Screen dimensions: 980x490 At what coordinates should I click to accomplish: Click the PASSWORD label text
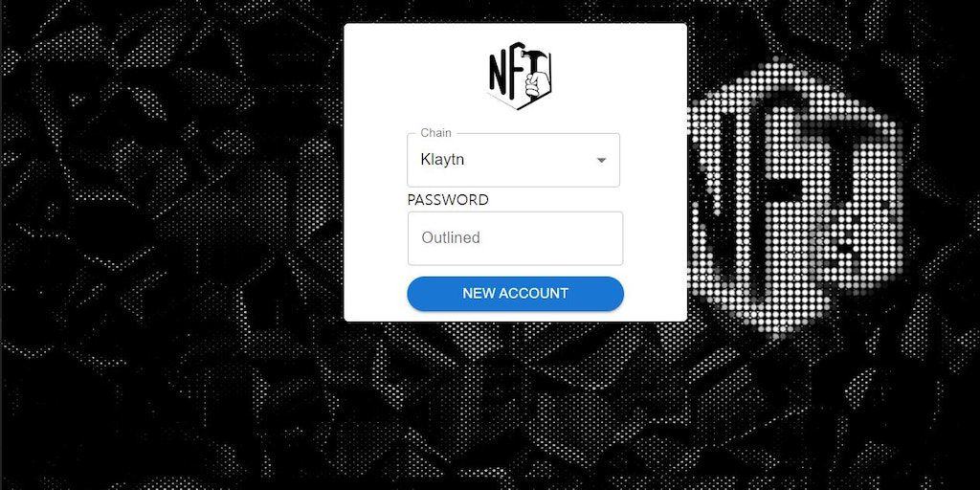pyautogui.click(x=448, y=200)
